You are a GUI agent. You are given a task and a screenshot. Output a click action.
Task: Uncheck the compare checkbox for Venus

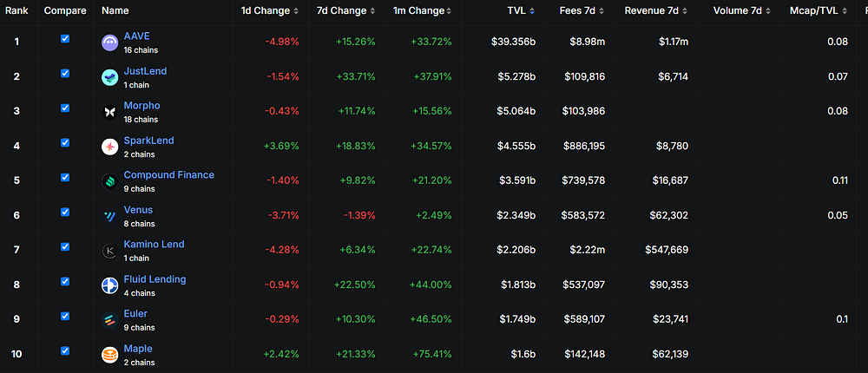tap(65, 212)
